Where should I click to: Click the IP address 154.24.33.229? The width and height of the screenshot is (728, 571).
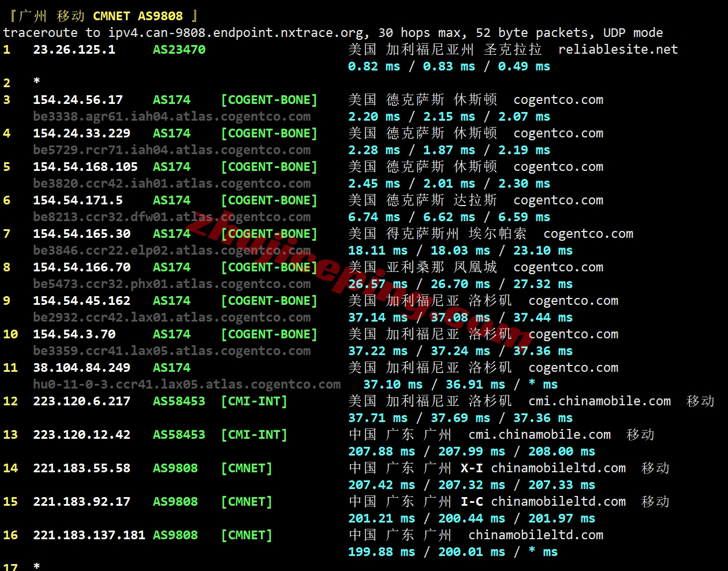81,133
